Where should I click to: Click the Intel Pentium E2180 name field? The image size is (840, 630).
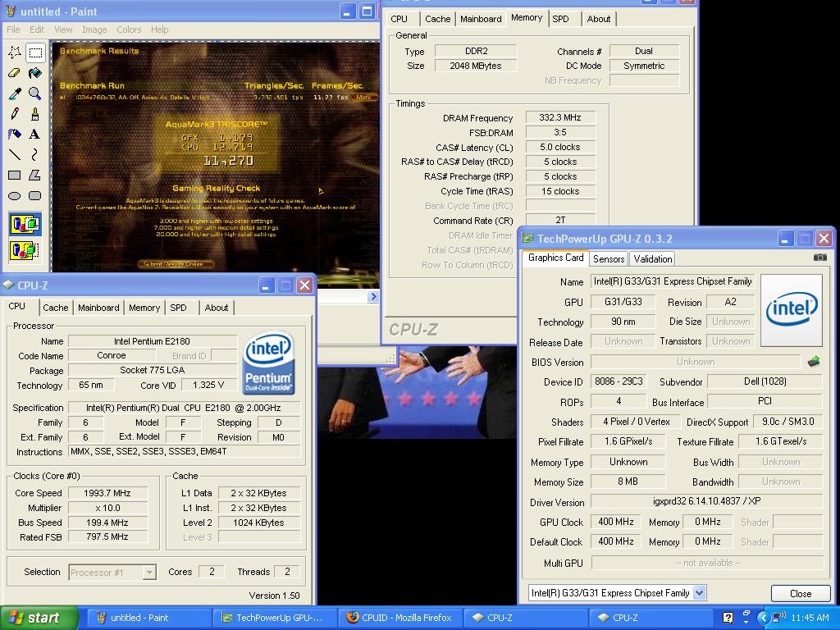click(152, 340)
